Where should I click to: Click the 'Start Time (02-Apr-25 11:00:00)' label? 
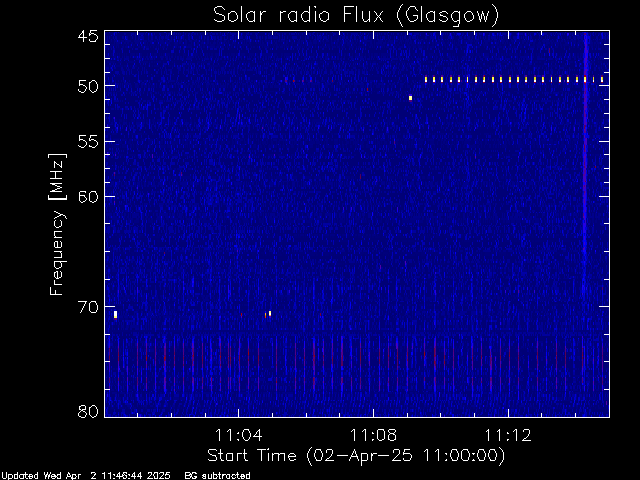pyautogui.click(x=356, y=456)
